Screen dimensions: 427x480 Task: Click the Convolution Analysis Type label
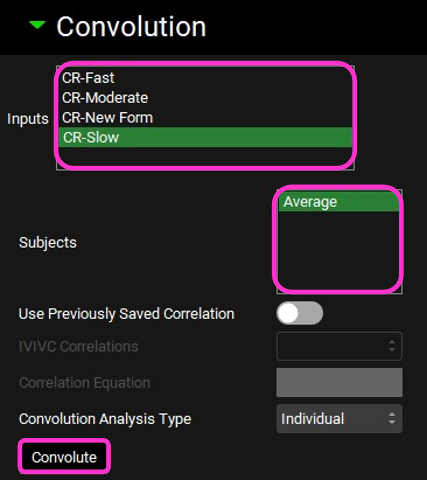(x=105, y=419)
